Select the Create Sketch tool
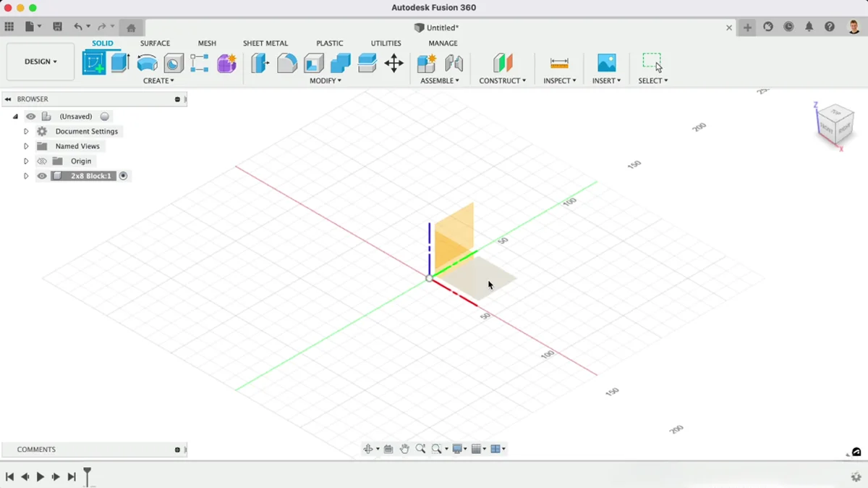 tap(93, 63)
